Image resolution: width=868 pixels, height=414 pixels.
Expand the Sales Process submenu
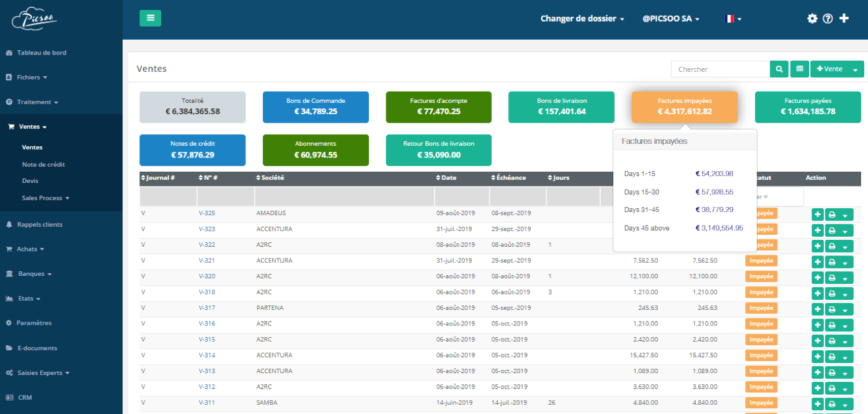point(45,198)
